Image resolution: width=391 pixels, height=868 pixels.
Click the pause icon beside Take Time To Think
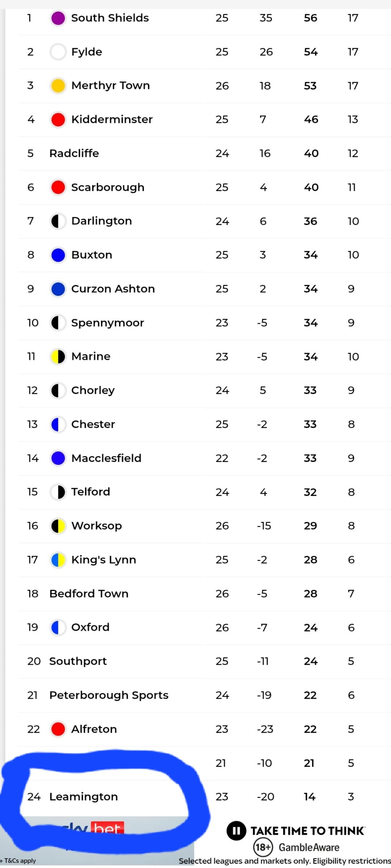(x=236, y=830)
